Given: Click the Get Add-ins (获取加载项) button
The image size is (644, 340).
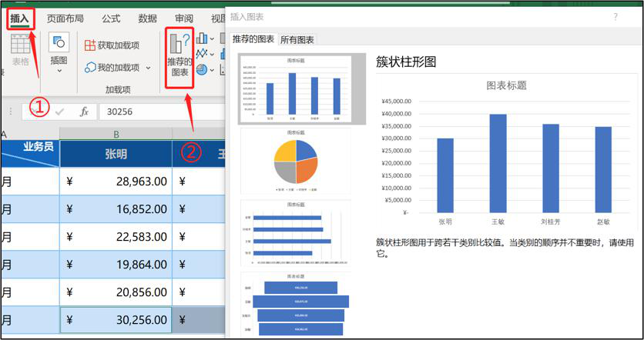Looking at the screenshot, I should pyautogui.click(x=112, y=45).
